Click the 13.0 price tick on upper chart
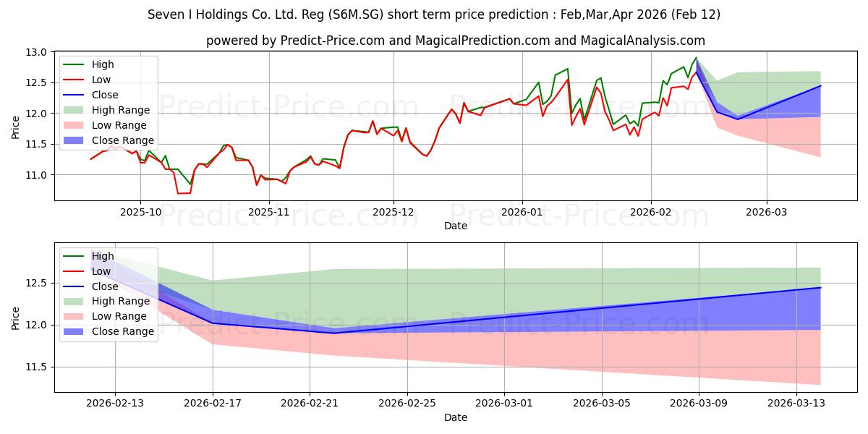 [x=38, y=53]
